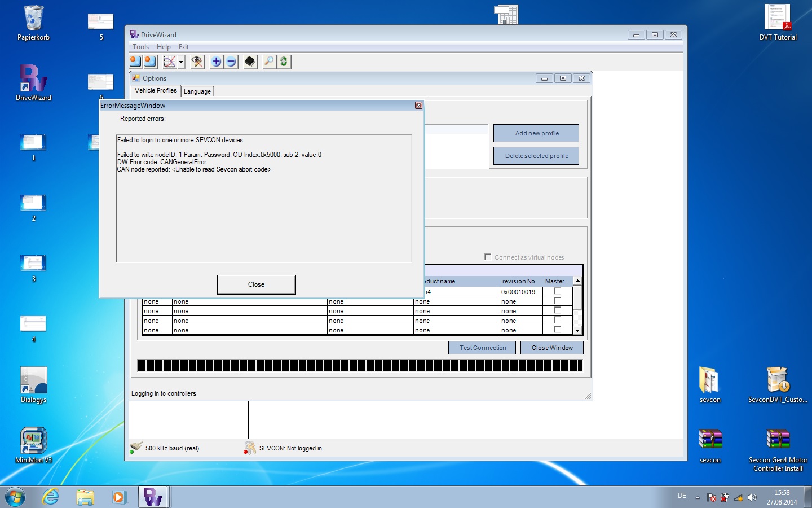Open the Help menu
The width and height of the screenshot is (812, 508).
pyautogui.click(x=164, y=47)
